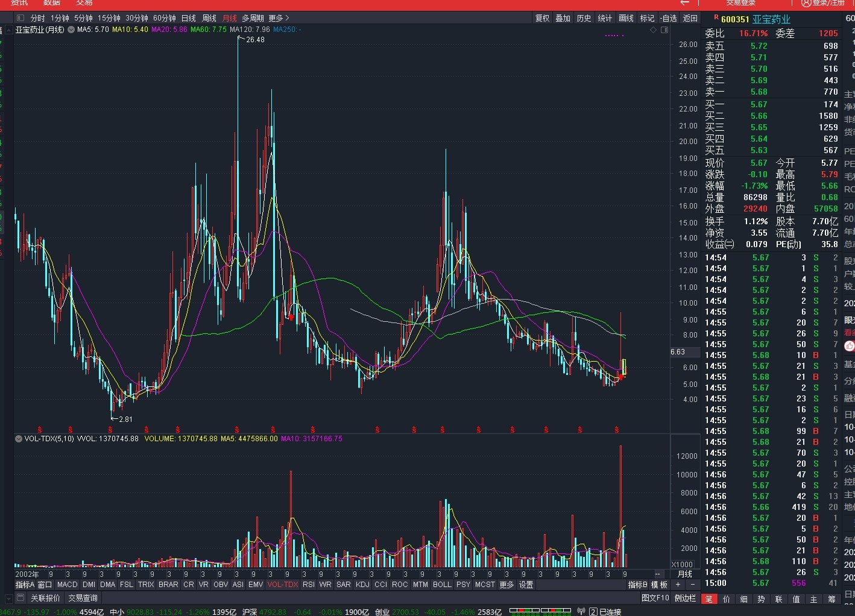The width and height of the screenshot is (855, 616).
Task: Toggle the 复权 price adjustment option
Action: tap(543, 18)
